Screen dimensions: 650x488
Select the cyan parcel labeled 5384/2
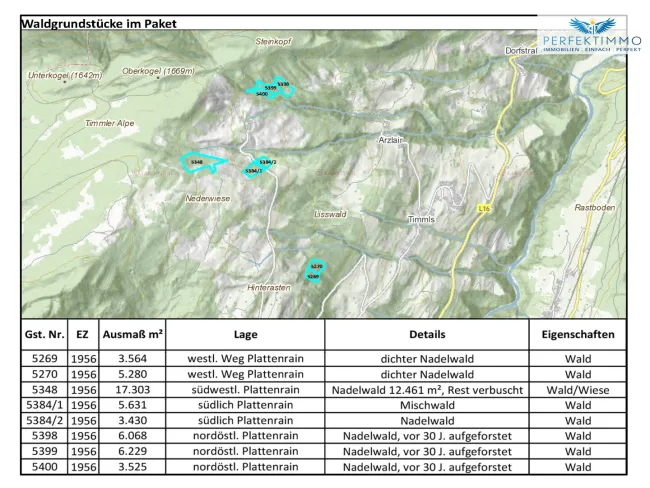[266, 162]
